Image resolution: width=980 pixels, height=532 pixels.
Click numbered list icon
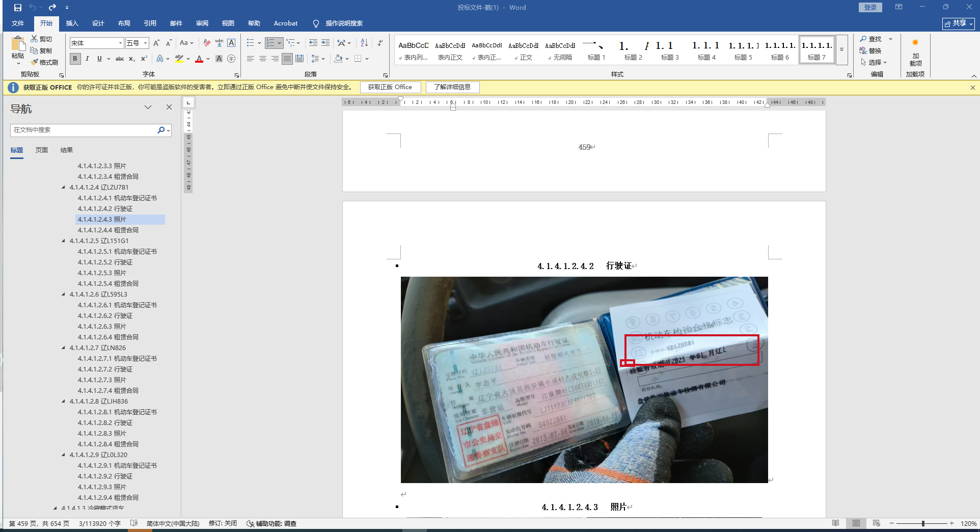pyautogui.click(x=270, y=43)
